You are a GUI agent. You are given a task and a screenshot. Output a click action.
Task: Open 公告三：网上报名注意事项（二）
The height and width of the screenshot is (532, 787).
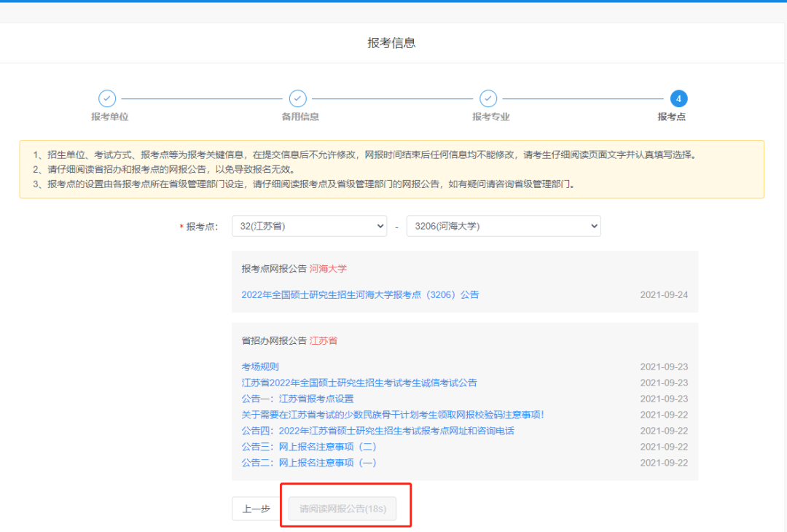[x=309, y=447]
